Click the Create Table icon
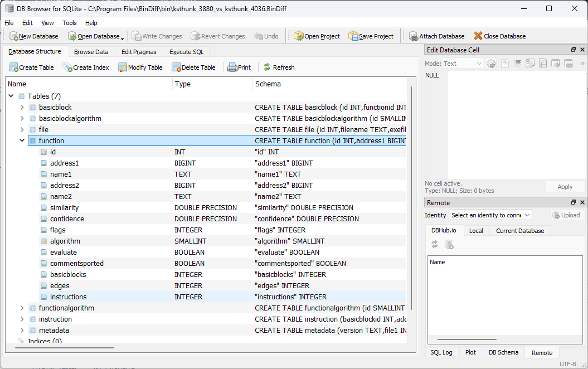 point(13,67)
